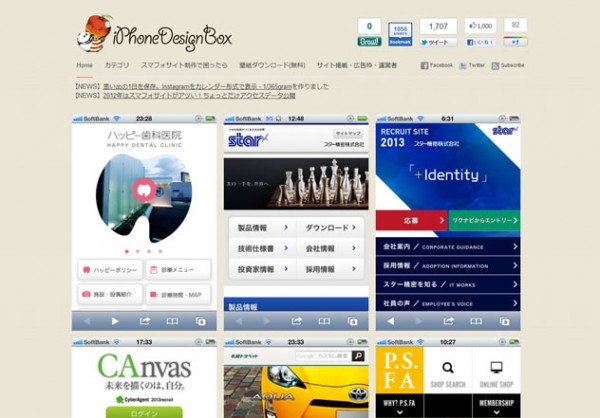The image size is (600, 418).
Task: Open the Subscribe RSS link
Action: pyautogui.click(x=508, y=65)
